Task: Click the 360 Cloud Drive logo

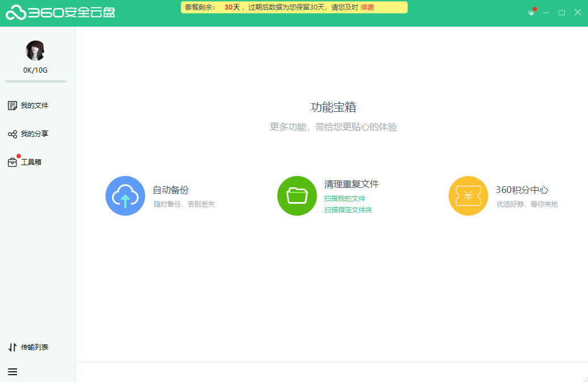Action: 60,12
